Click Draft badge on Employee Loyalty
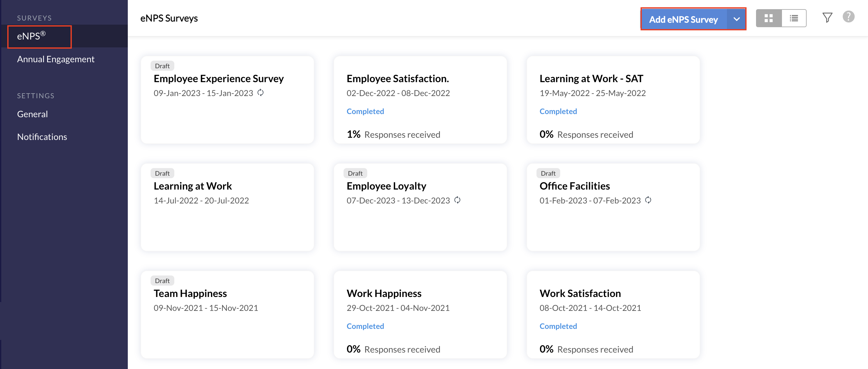 pos(355,173)
